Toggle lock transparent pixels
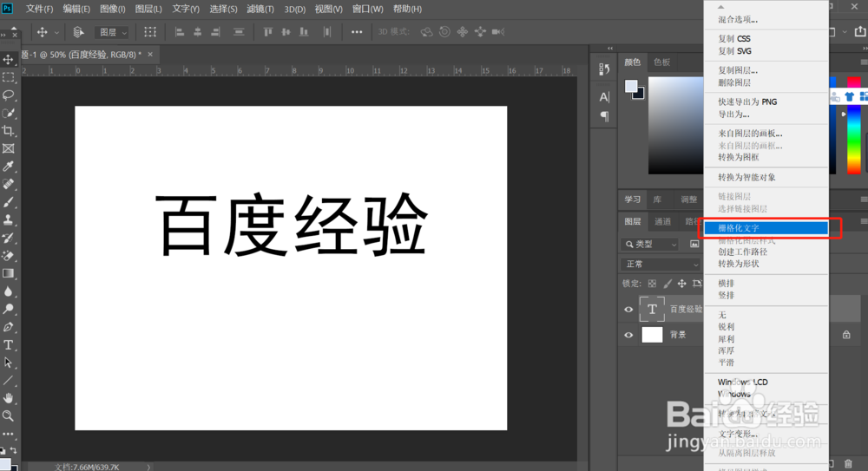The width and height of the screenshot is (868, 471). [x=652, y=284]
